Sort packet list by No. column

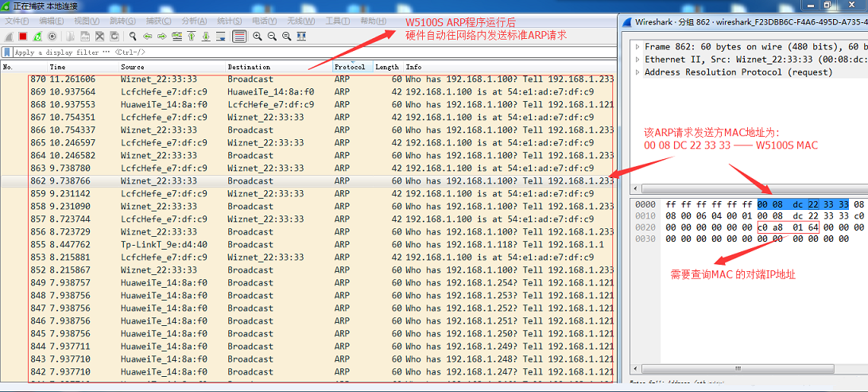coord(24,67)
